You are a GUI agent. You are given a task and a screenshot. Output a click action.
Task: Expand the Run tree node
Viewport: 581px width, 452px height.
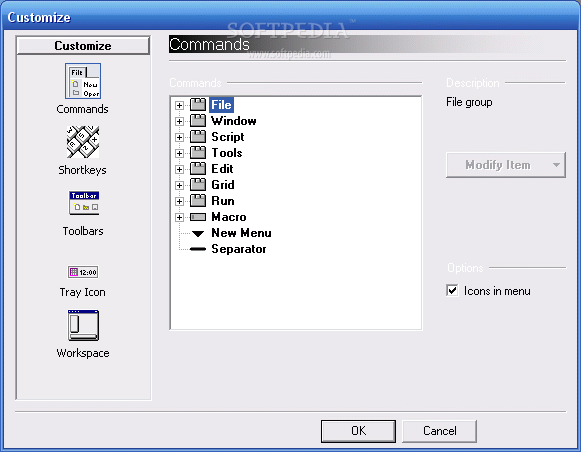[179, 201]
